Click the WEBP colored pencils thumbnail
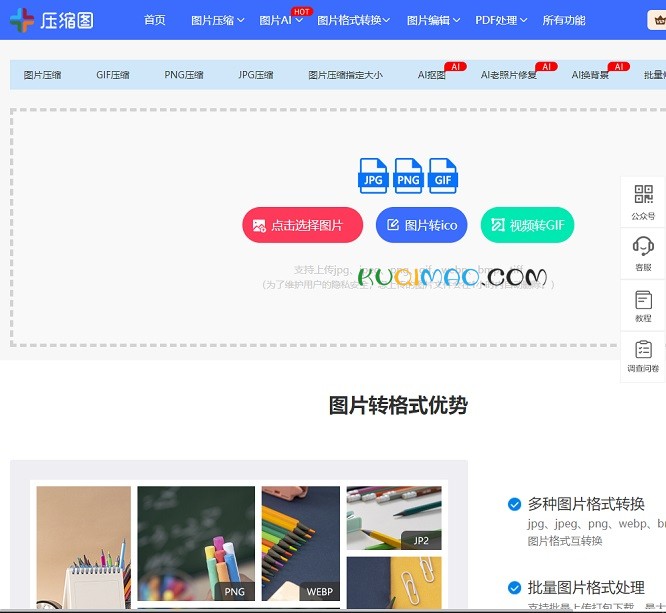 [x=301, y=543]
